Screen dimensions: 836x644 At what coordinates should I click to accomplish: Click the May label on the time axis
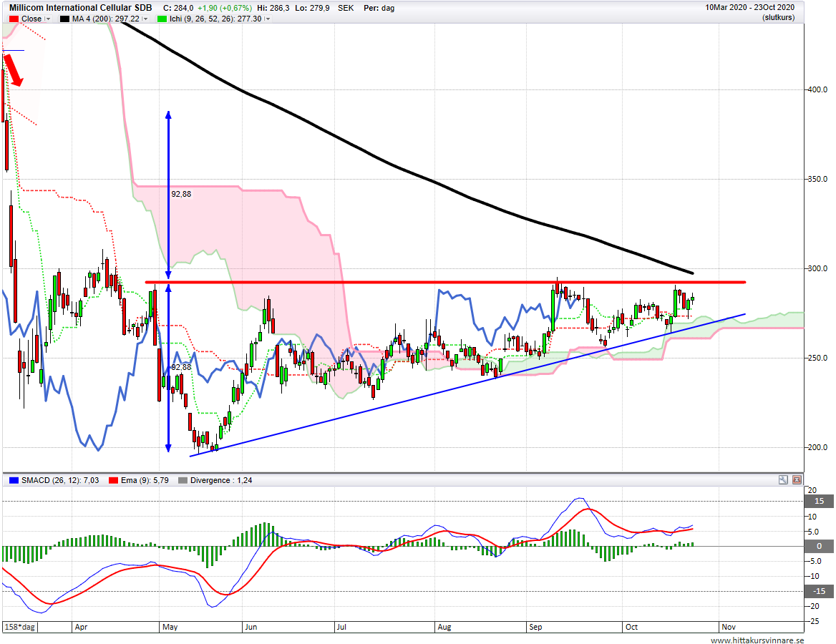click(x=170, y=627)
